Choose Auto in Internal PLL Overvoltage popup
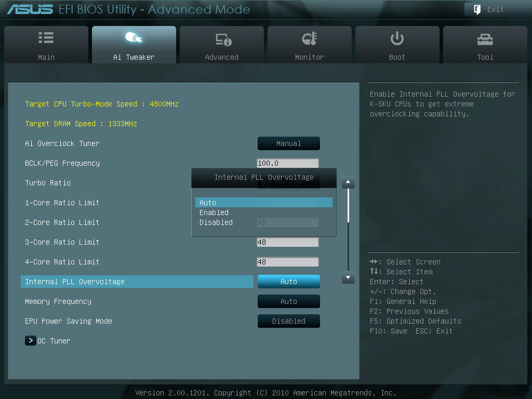Image resolution: width=532 pixels, height=399 pixels. click(x=264, y=203)
